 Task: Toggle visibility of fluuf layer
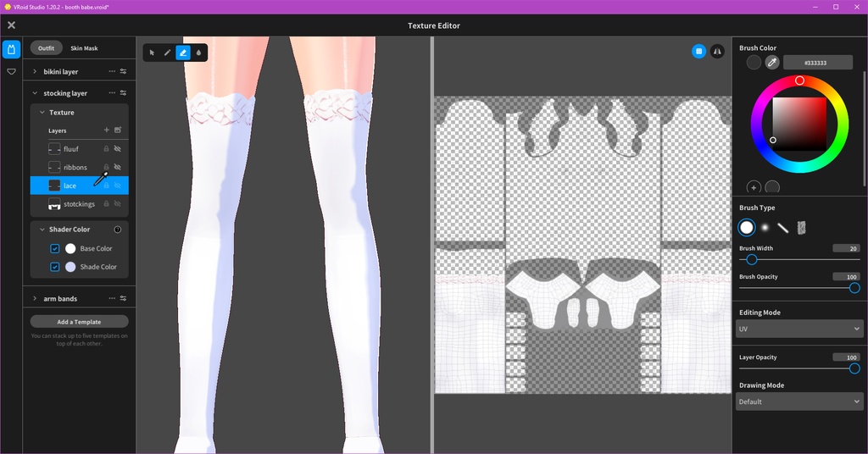117,149
